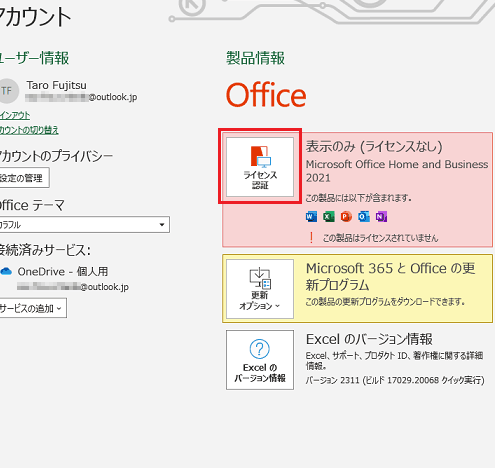Viewport: 495px width, 468px height.
Task: Click the question mark version icon
Action: tap(259, 349)
